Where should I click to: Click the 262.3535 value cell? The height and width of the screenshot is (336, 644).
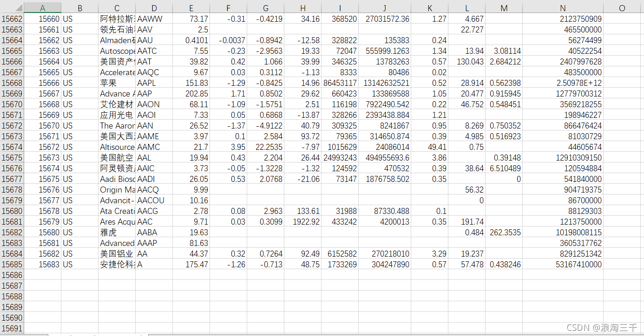click(x=504, y=233)
